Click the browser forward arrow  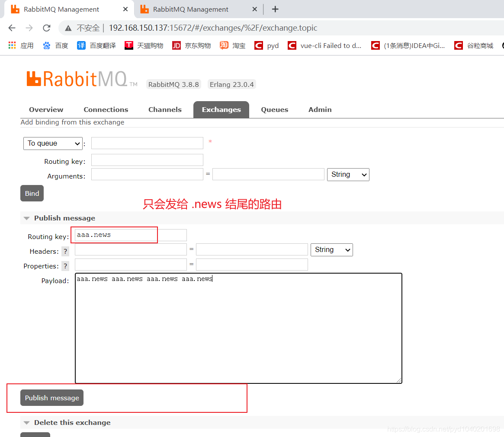(29, 28)
